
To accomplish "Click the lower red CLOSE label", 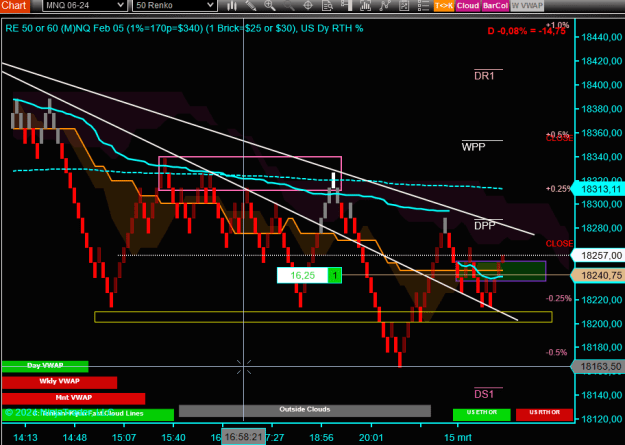I will tap(559, 244).
